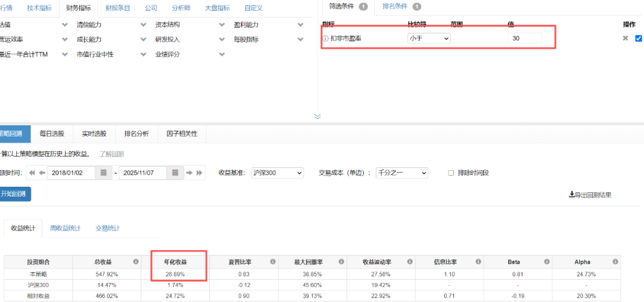The height and width of the screenshot is (302, 644).
Task: Expand the 估值 category chevron
Action: 64,25
